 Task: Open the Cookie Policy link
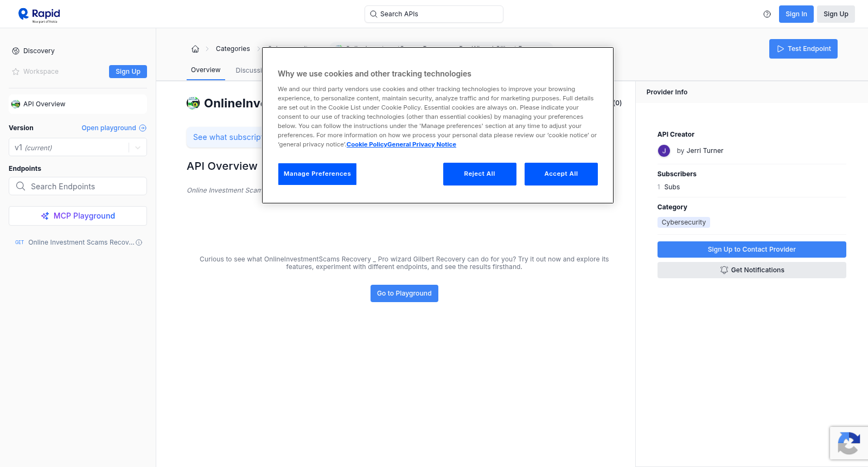point(367,144)
